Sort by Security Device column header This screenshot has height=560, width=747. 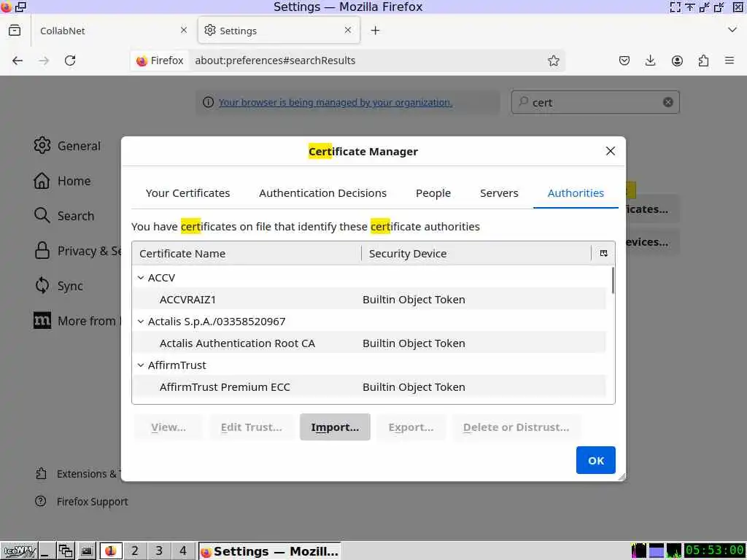[x=476, y=253]
